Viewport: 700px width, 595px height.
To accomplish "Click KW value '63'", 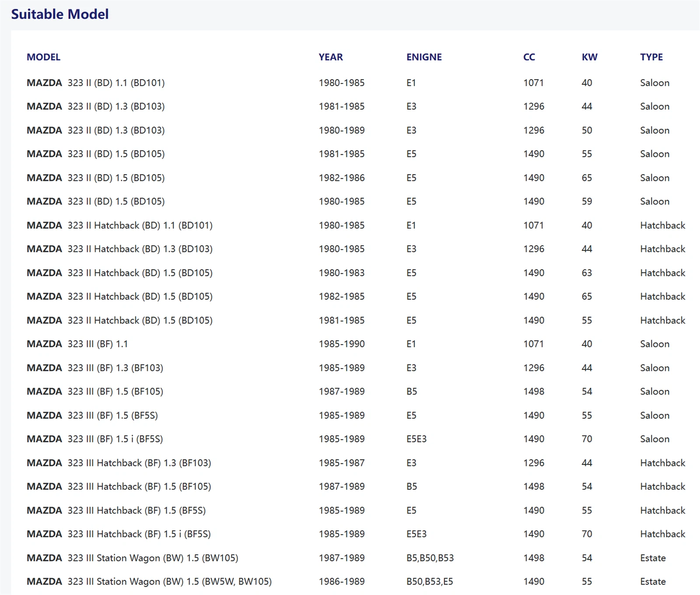I will click(587, 273).
